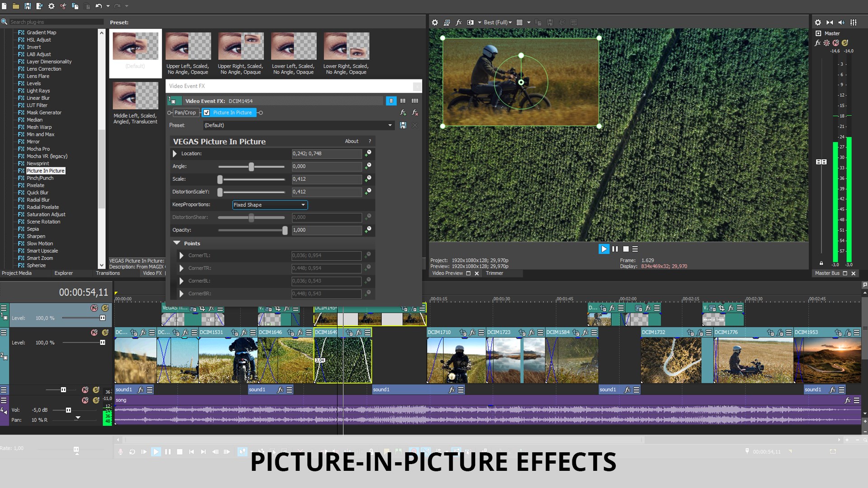The width and height of the screenshot is (868, 488).
Task: Open the Preset dropdown in Video Event FX
Action: [x=390, y=125]
